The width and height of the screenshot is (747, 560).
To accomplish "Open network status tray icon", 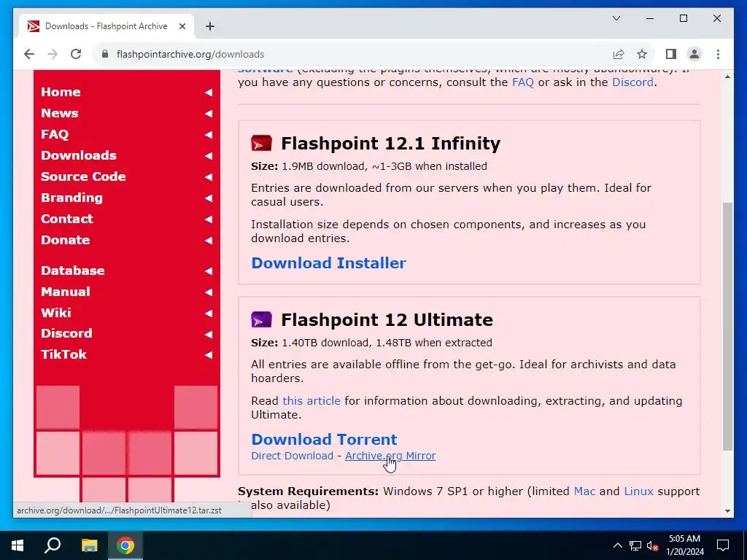I will (635, 545).
